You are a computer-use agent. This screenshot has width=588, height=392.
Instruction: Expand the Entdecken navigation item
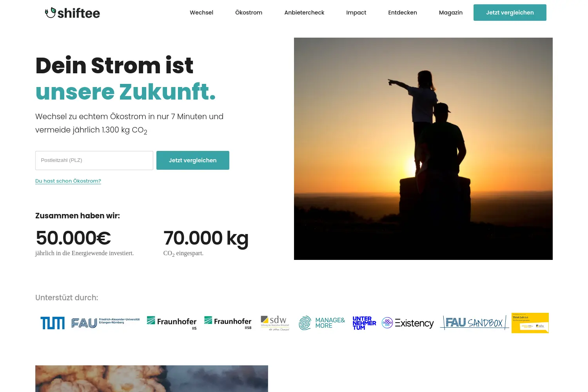403,13
